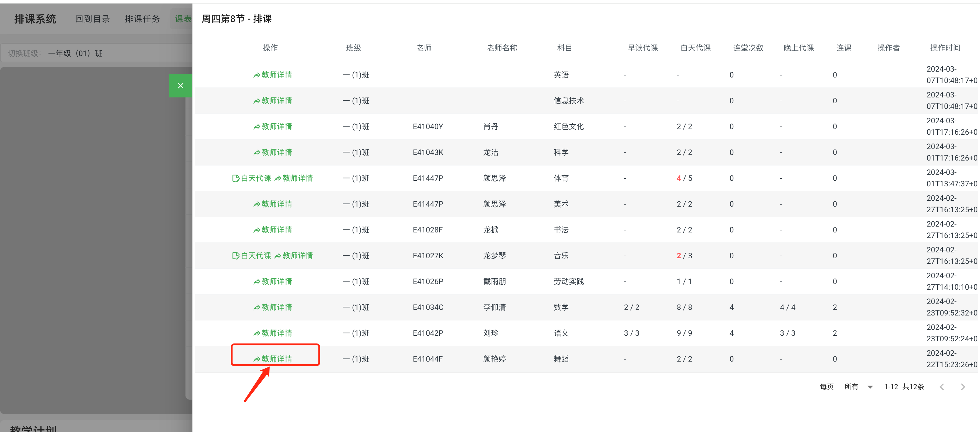980x432 pixels.
Task: Click the 排课任务 menu item
Action: [142, 18]
